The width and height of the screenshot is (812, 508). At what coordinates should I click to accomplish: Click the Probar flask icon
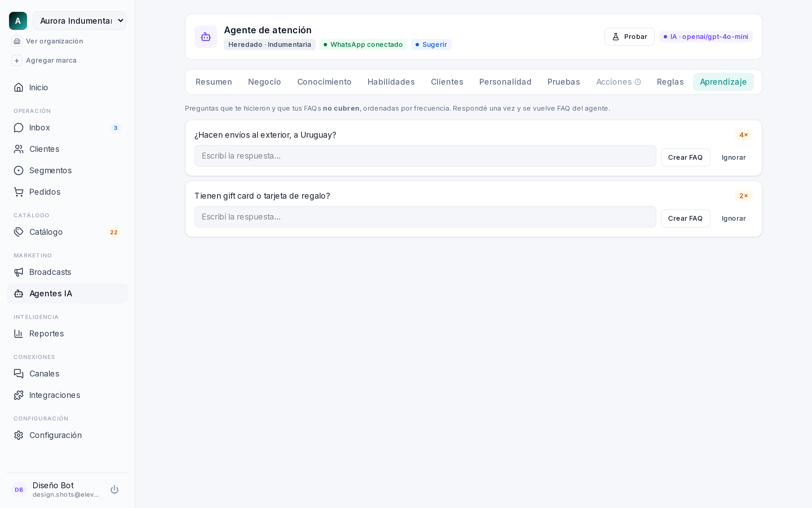click(x=616, y=37)
